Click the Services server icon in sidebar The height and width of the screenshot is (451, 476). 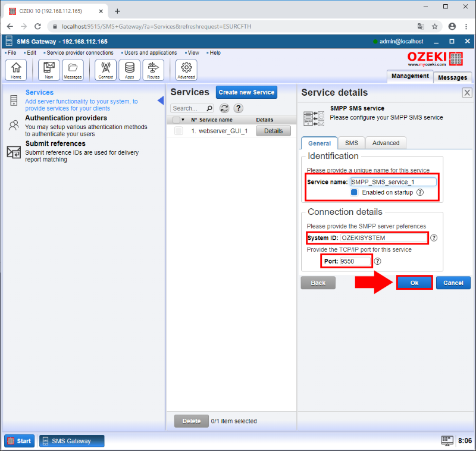click(14, 101)
